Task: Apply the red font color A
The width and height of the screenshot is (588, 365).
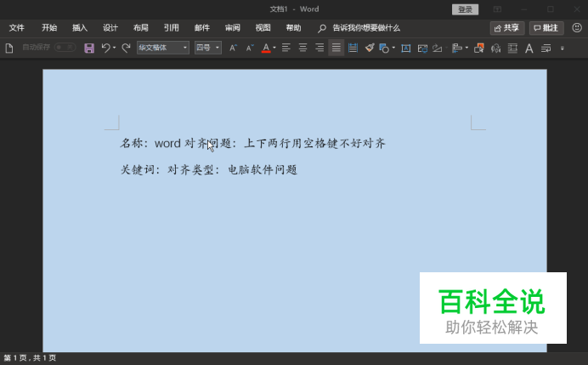Action: 266,48
